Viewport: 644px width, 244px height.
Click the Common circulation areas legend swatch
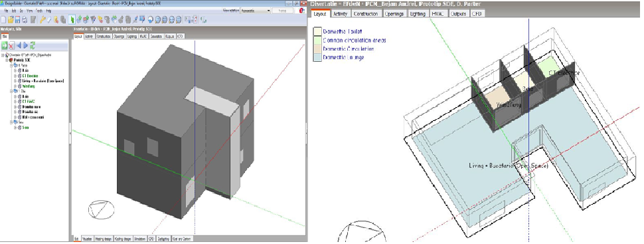(317, 40)
